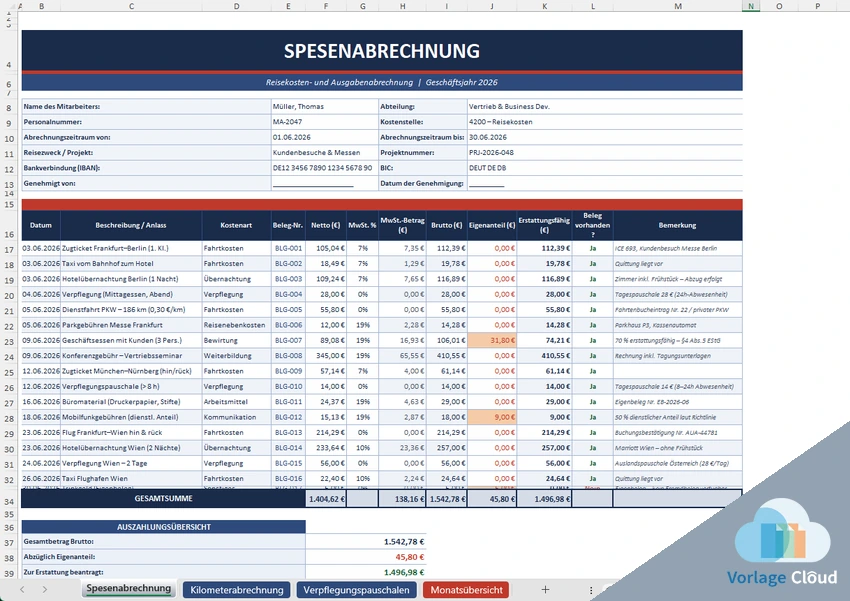The image size is (850, 601).
Task: Select the highlighted Eigenanteil 31,80 €
Action: (x=492, y=340)
